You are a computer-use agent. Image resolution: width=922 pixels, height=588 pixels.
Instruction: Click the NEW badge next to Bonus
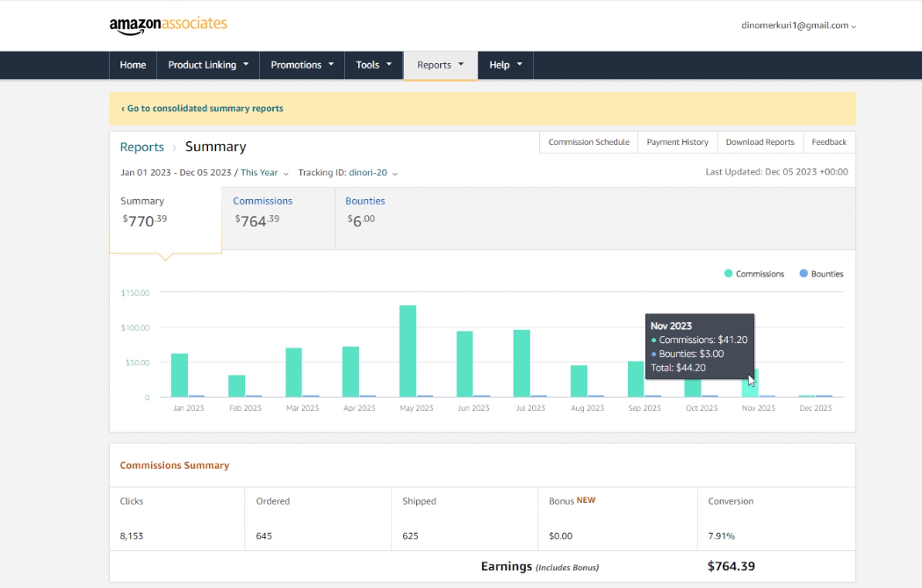[586, 500]
